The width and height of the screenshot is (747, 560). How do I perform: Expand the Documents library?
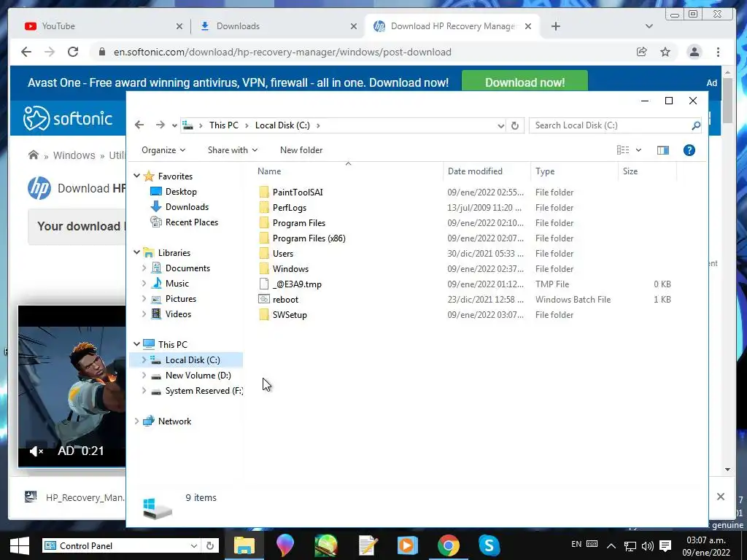pyautogui.click(x=144, y=268)
